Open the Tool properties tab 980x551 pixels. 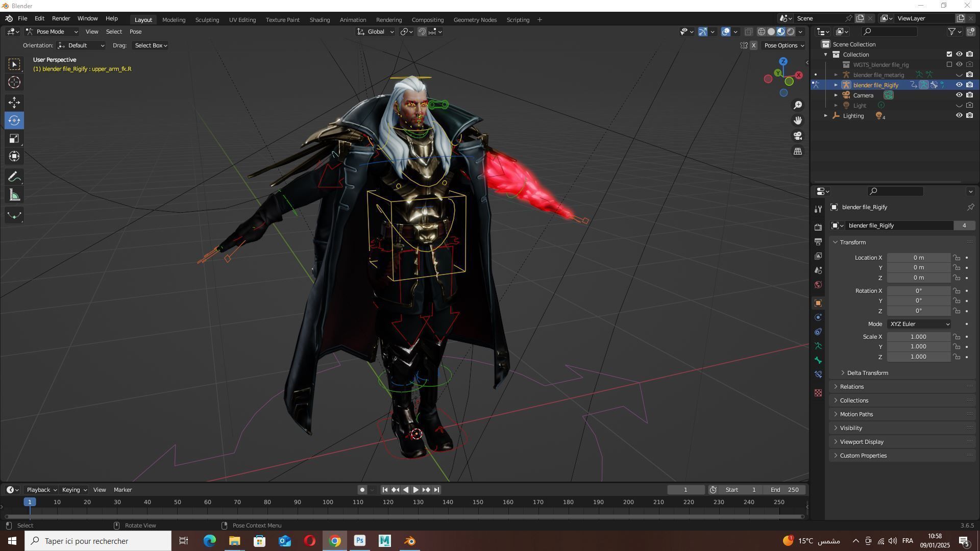pyautogui.click(x=818, y=209)
